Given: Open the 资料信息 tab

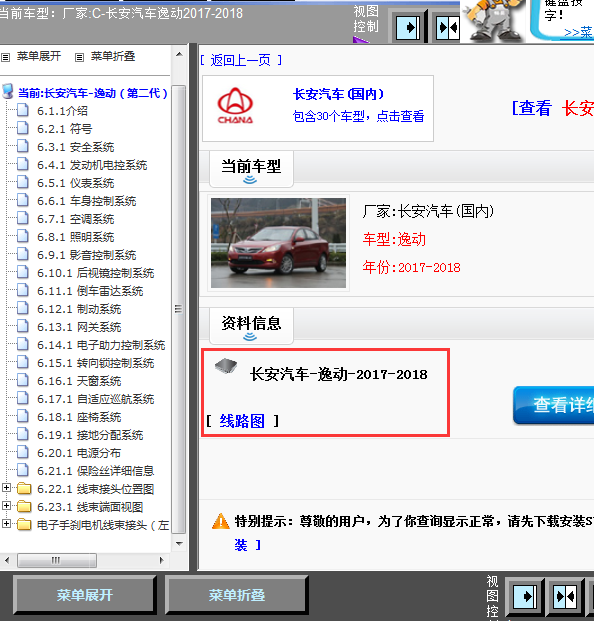Looking at the screenshot, I should pos(251,326).
